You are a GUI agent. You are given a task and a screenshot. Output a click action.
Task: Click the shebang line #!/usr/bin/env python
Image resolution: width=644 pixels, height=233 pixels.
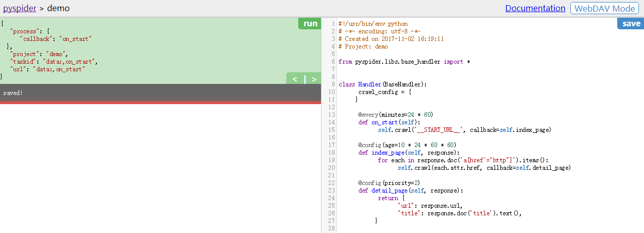pos(373,24)
